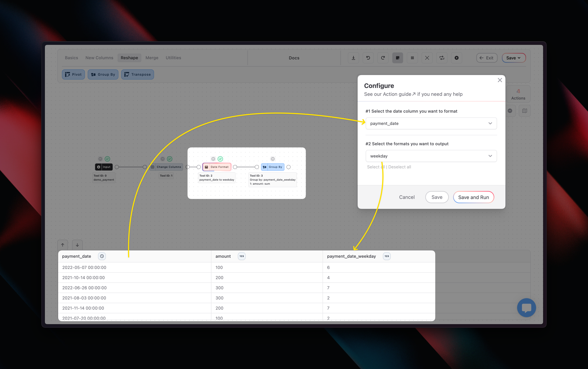Click the play run icon
The image size is (588, 369).
[x=456, y=58]
